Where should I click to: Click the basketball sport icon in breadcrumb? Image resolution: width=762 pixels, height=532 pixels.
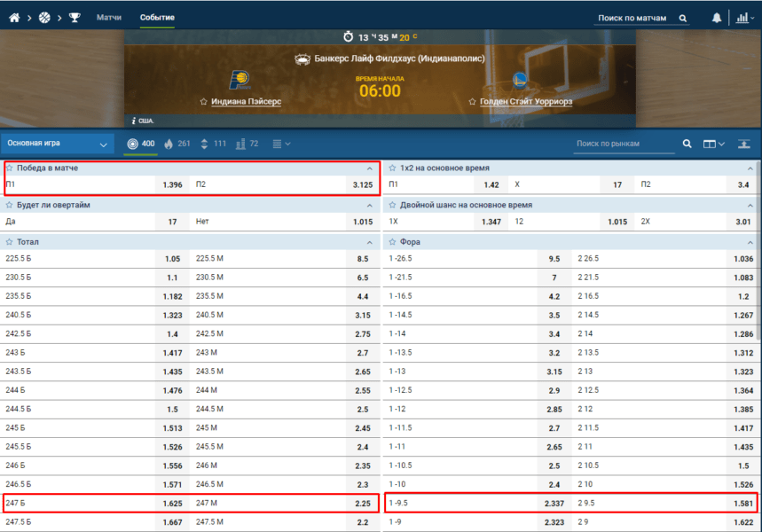pos(44,17)
